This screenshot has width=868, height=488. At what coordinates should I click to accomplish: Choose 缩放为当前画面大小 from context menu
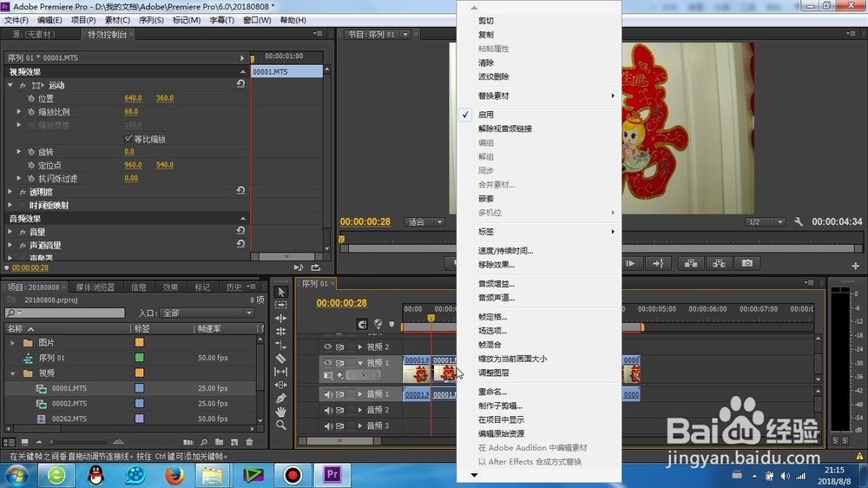point(513,359)
